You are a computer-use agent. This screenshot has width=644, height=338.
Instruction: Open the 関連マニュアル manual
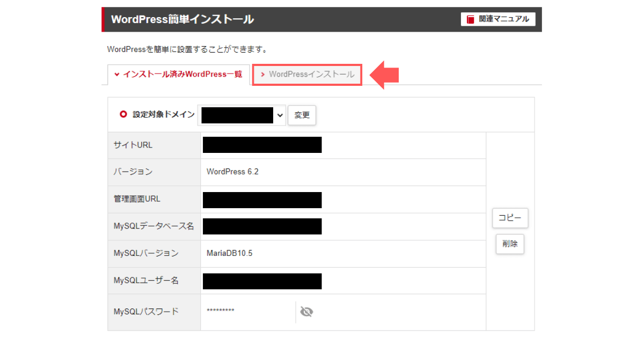click(x=498, y=19)
